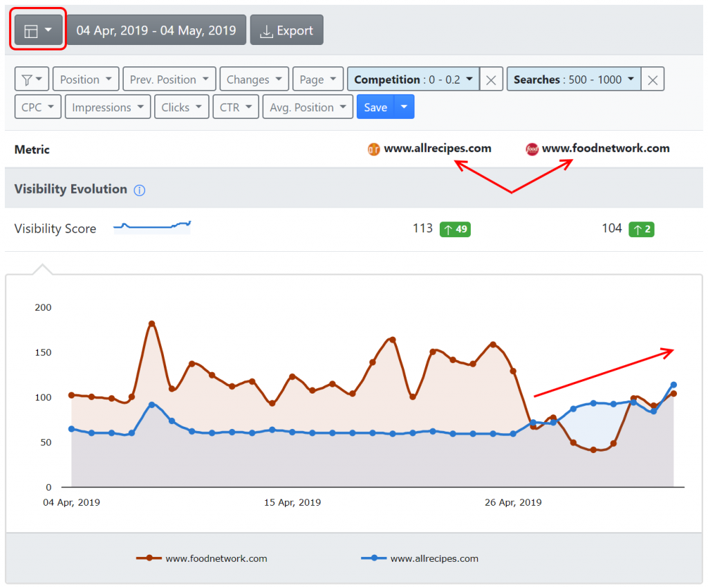708x588 pixels.
Task: Open the date range 04 Apr - 04 May picker
Action: [156, 30]
